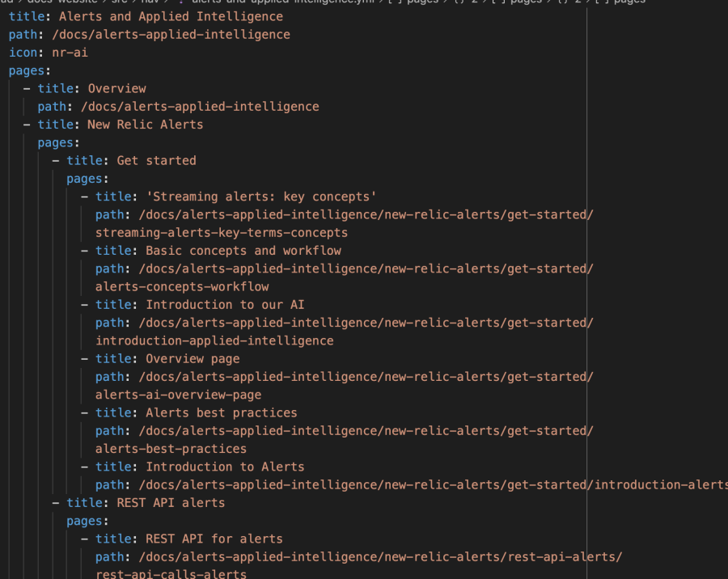The height and width of the screenshot is (579, 728).
Task: Click the 'New Relic Alerts' title value
Action: coord(146,125)
